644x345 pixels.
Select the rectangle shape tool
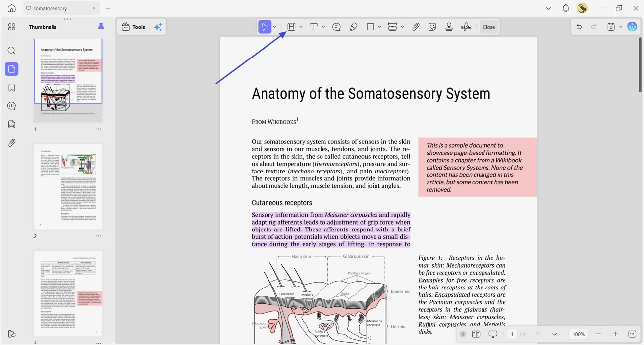tap(370, 27)
